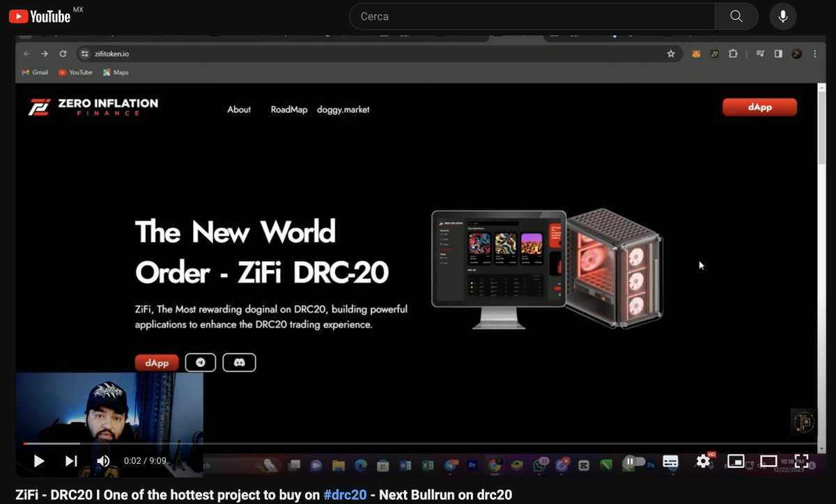Open Microsoft Edge in the recorded taskbar
Image resolution: width=836 pixels, height=504 pixels.
[x=361, y=464]
